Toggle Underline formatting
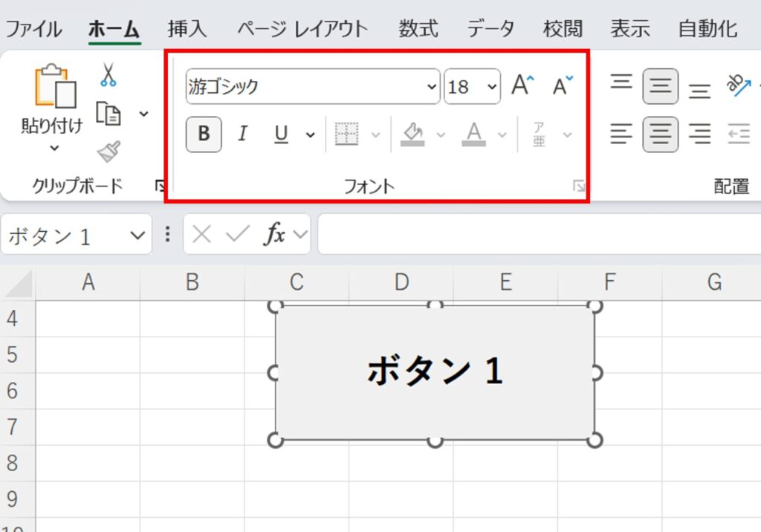This screenshot has height=532, width=761. pyautogui.click(x=282, y=134)
